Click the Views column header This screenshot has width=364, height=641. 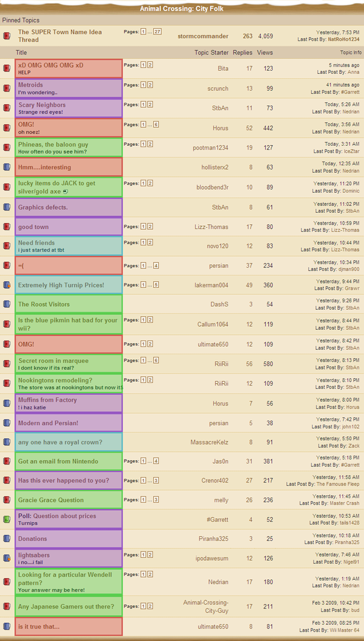pos(265,53)
